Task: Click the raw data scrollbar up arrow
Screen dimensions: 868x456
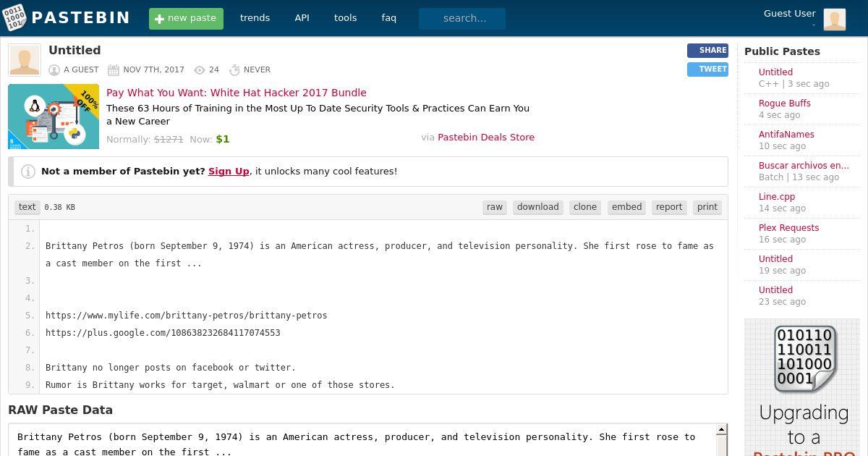Action: coord(721,431)
